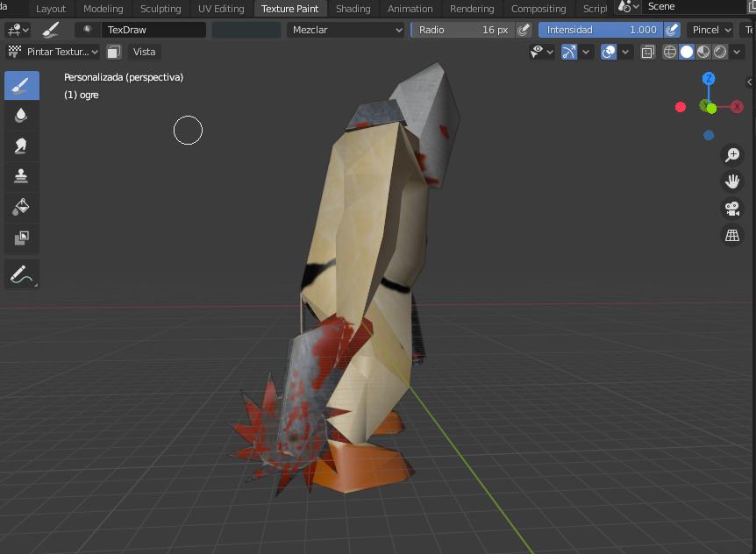This screenshot has width=756, height=554.
Task: Toggle radius pressure sensitivity
Action: point(523,30)
